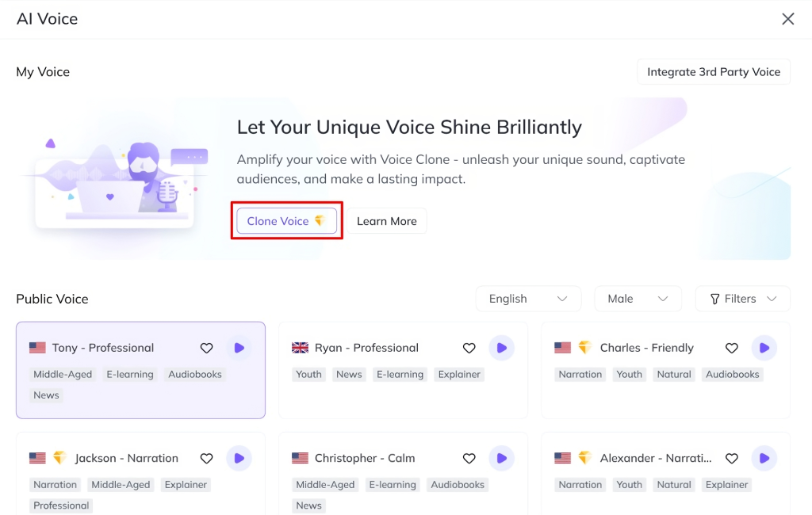Screen dimensions: 812x515
Task: Open the Filters dropdown
Action: (742, 299)
